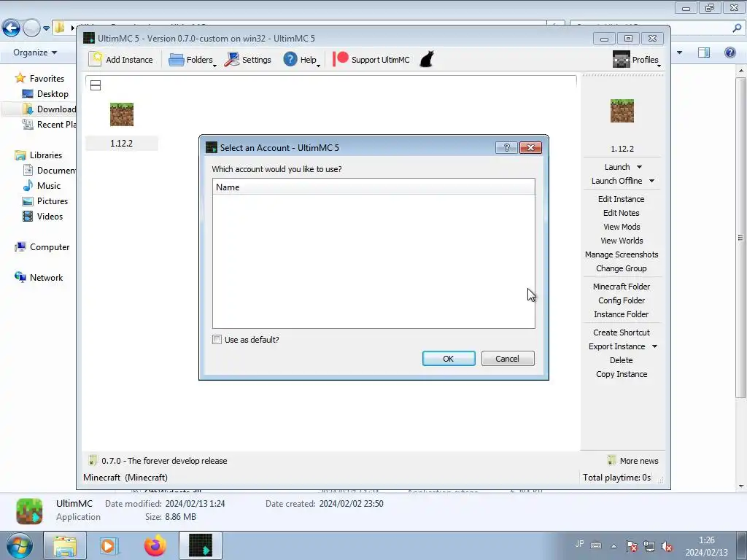
Task: Click the Firefox taskbar icon
Action: [x=155, y=545]
